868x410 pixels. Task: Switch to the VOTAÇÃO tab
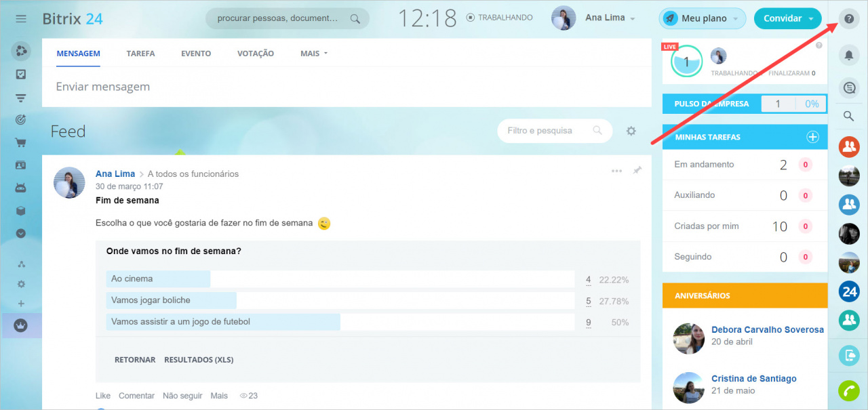click(255, 53)
